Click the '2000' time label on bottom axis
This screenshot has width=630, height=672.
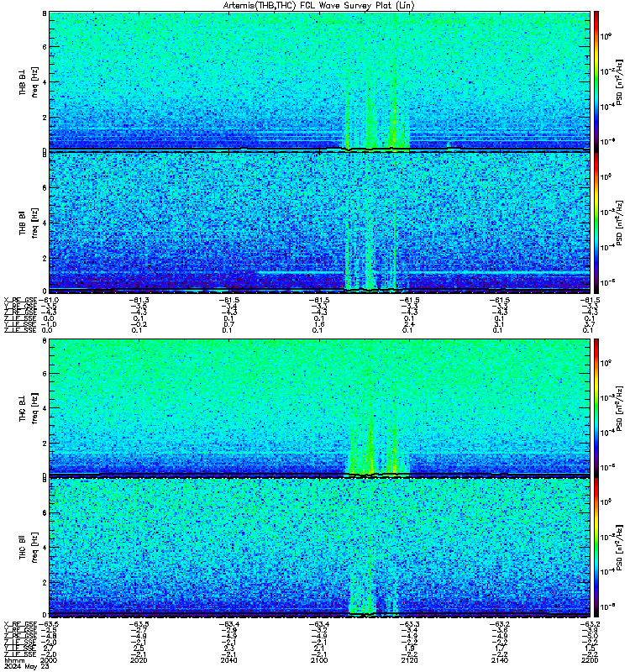pos(47,660)
